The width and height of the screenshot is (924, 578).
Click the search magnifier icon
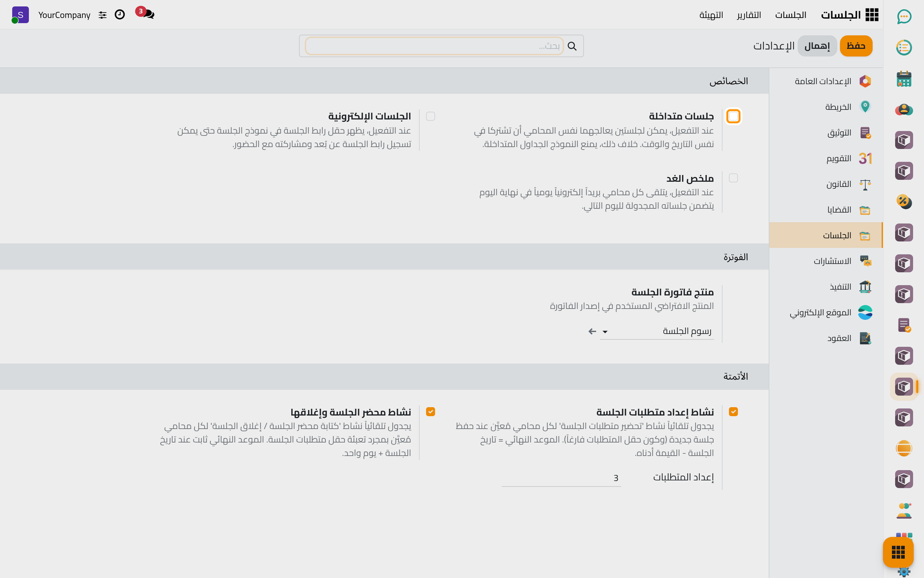pos(572,46)
